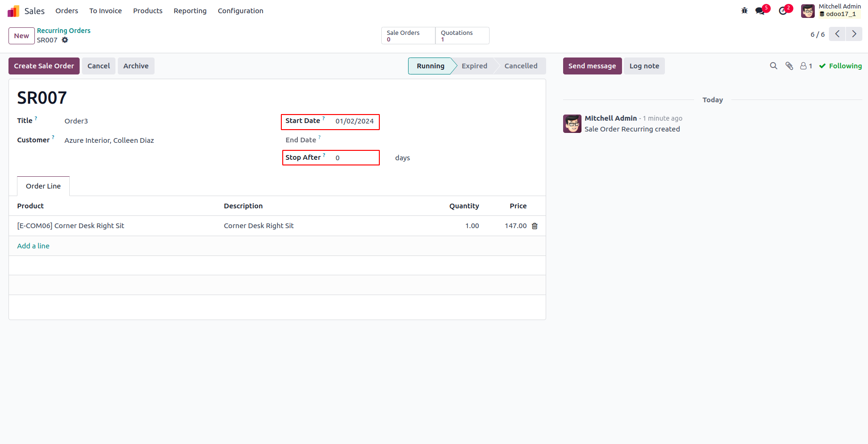Show followers list icon
Viewport: 868px width, 444px height.
[x=806, y=66]
